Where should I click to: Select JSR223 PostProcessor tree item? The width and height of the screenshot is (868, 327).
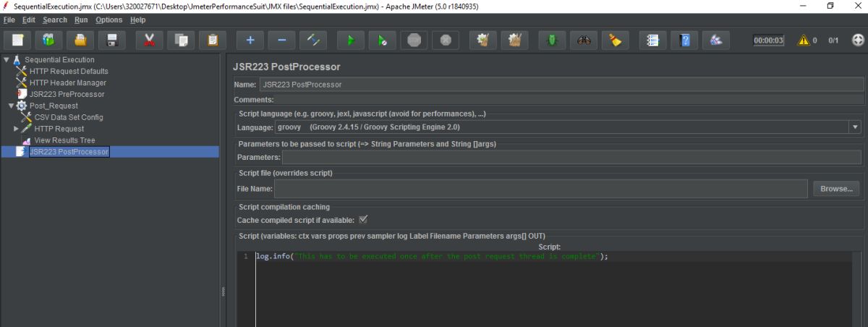point(69,152)
